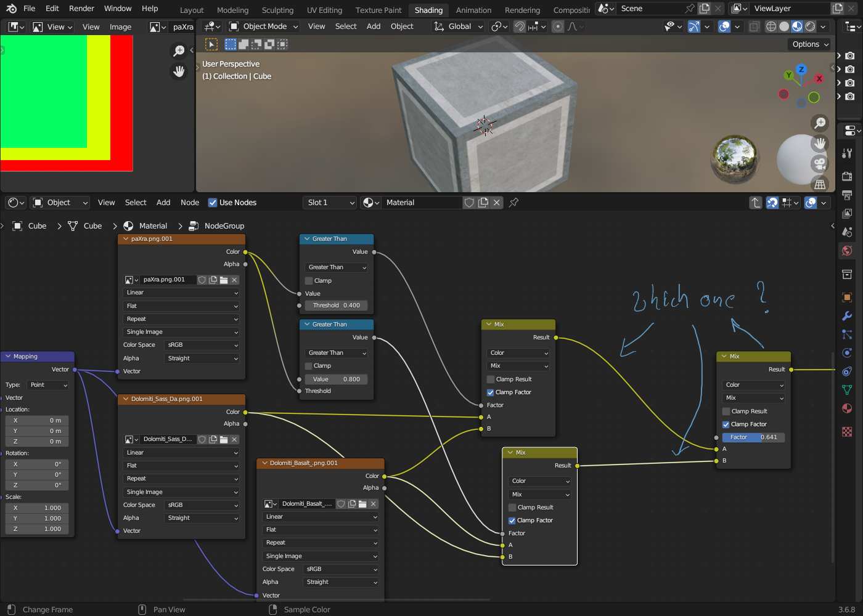
Task: Open node editor Node menu
Action: pos(190,203)
